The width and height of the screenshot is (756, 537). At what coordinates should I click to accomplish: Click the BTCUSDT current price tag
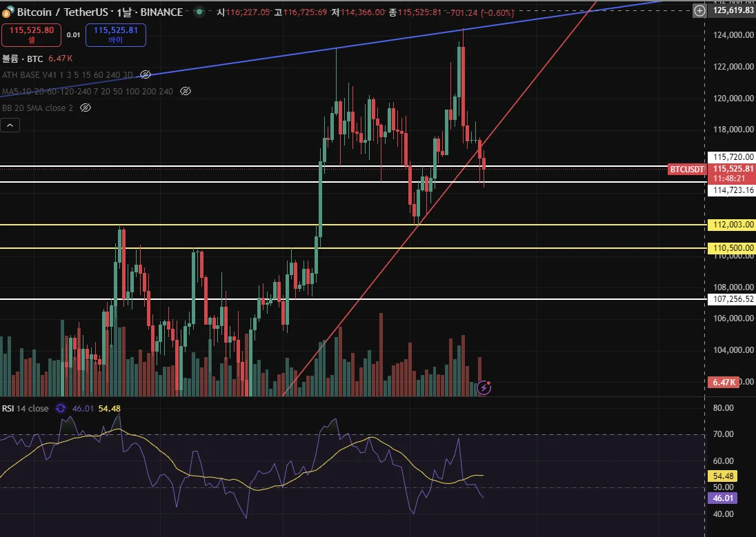tap(687, 169)
